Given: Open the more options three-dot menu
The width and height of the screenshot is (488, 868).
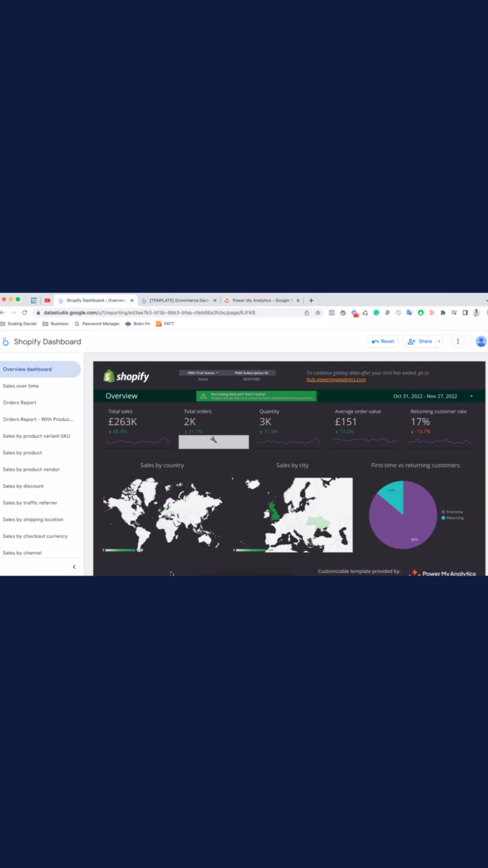Looking at the screenshot, I should [457, 341].
